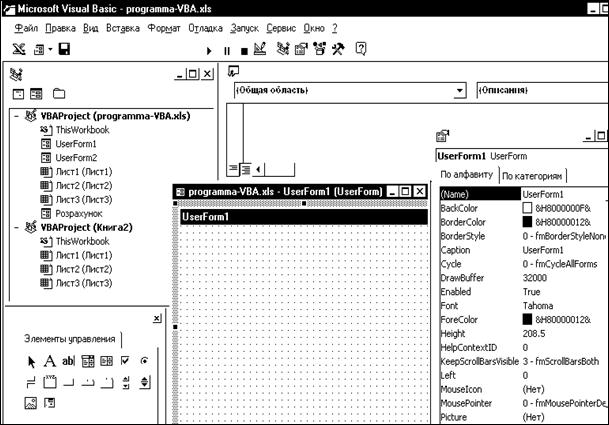This screenshot has height=425, width=609.
Task: Open the Правка menu
Action: [x=60, y=28]
